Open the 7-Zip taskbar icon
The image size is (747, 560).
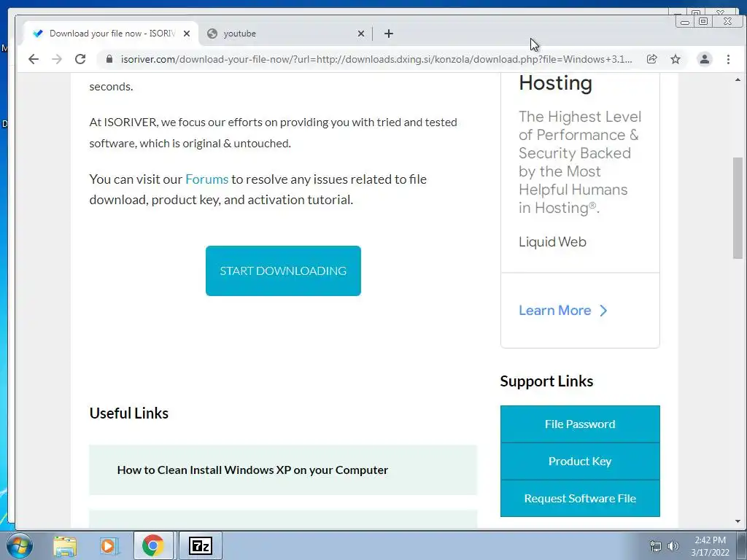(200, 545)
